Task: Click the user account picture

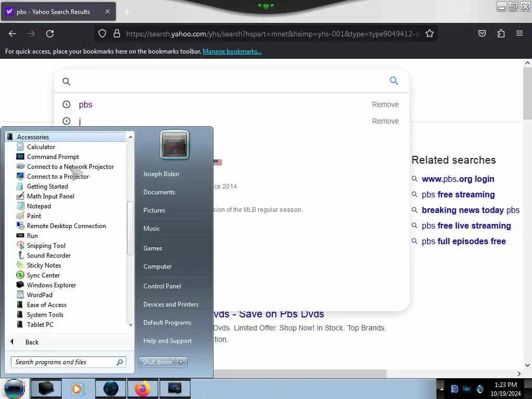Action: (x=175, y=145)
